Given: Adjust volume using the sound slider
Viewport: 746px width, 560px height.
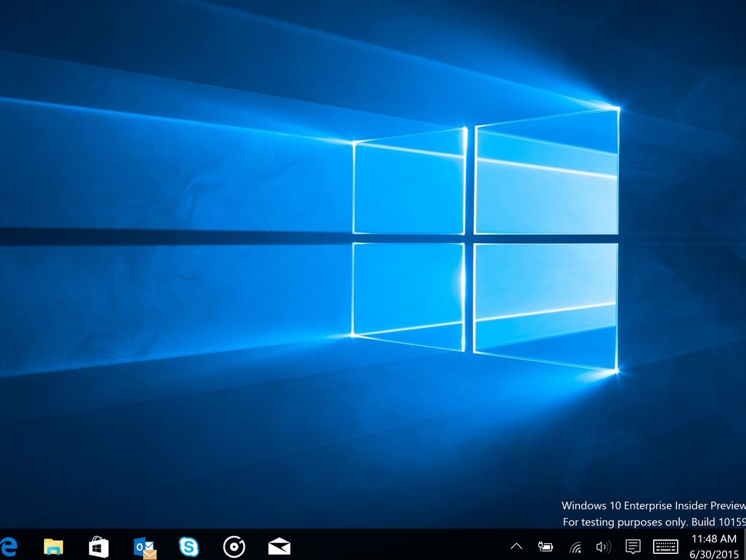Looking at the screenshot, I should [603, 547].
